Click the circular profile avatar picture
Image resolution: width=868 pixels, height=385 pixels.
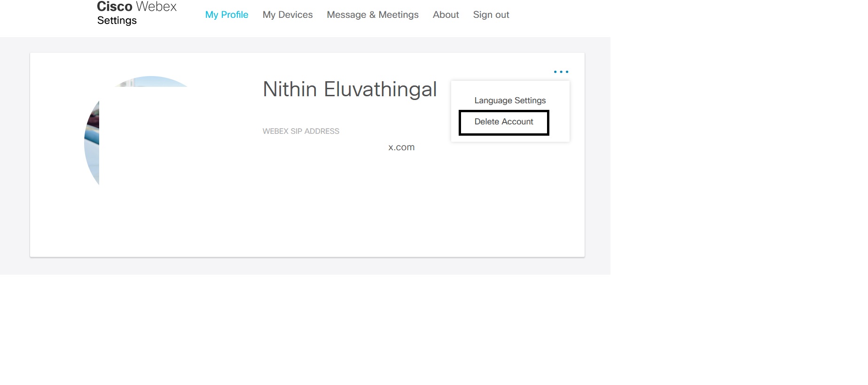coord(92,141)
